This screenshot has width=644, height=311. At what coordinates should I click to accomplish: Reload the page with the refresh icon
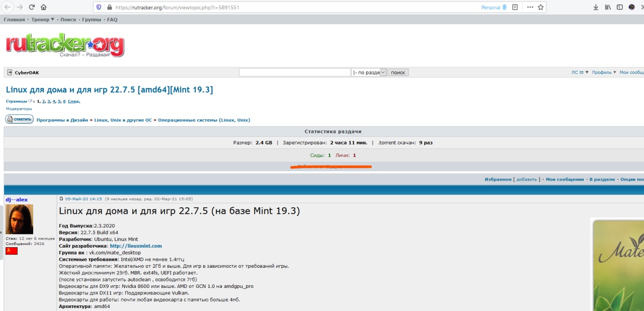click(32, 7)
